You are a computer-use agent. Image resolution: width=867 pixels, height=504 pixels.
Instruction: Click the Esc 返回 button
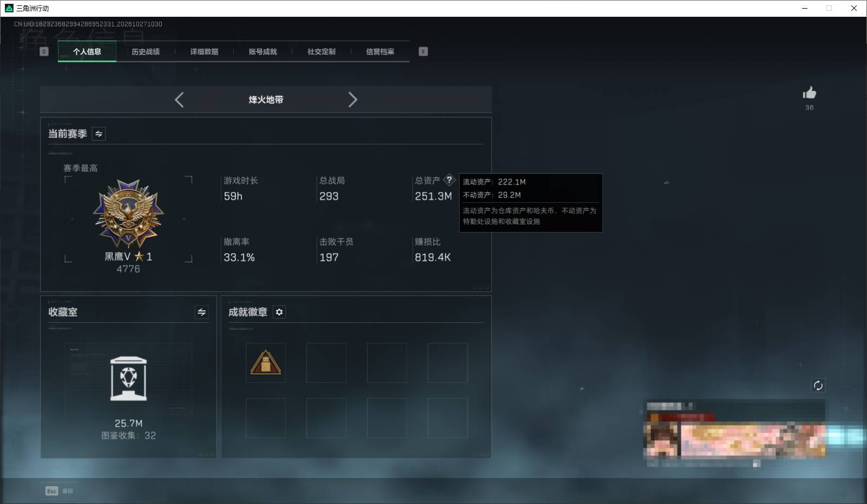click(x=59, y=490)
